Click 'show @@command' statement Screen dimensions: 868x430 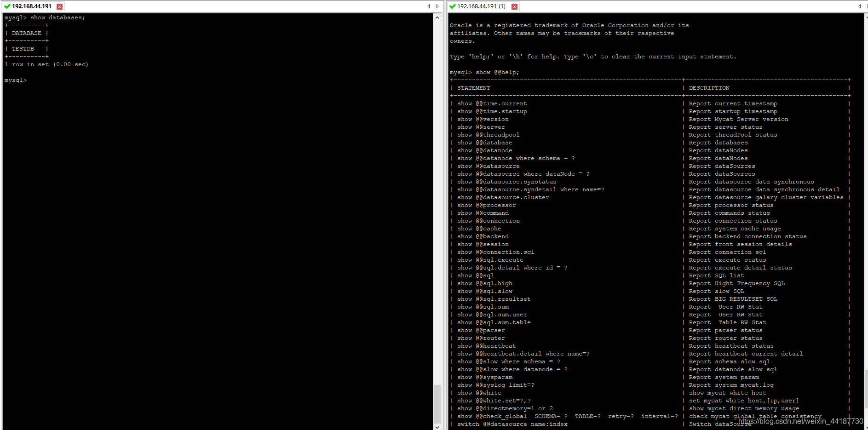(483, 213)
